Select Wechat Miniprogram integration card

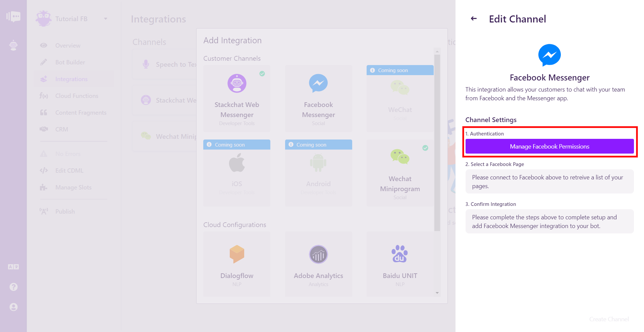(x=400, y=173)
